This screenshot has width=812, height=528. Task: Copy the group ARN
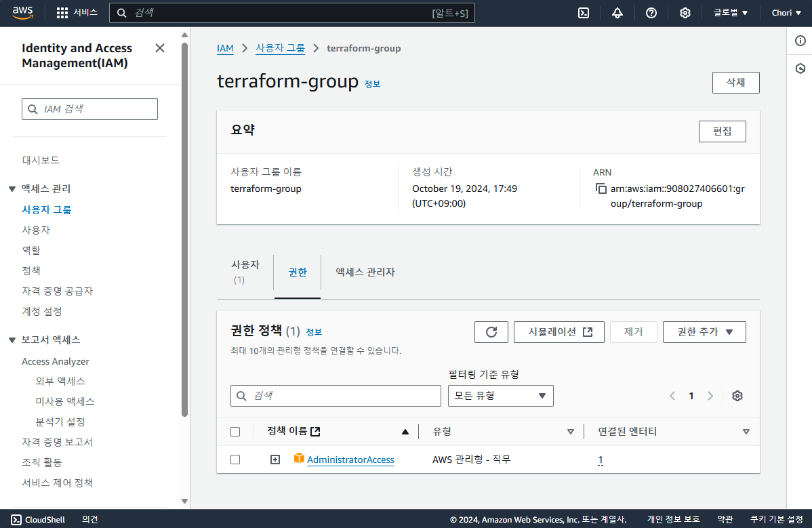pyautogui.click(x=601, y=188)
